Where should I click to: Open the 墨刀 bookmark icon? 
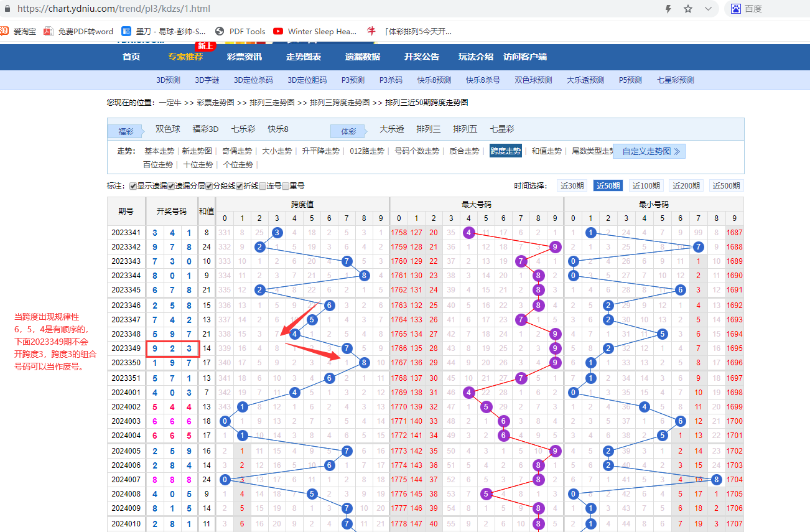126,31
